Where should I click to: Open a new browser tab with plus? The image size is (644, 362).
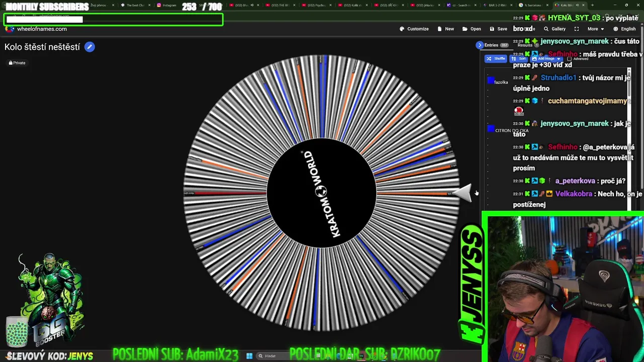coord(592,5)
